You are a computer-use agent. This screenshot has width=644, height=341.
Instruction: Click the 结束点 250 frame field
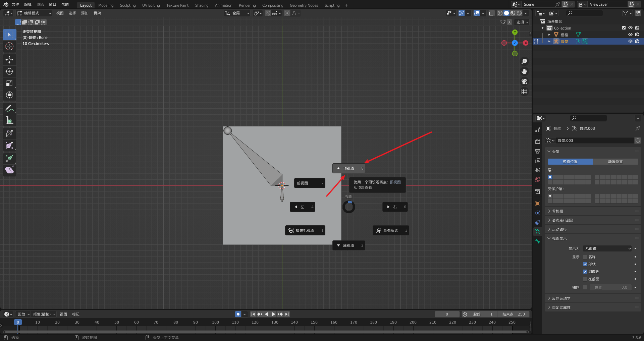[514, 314]
